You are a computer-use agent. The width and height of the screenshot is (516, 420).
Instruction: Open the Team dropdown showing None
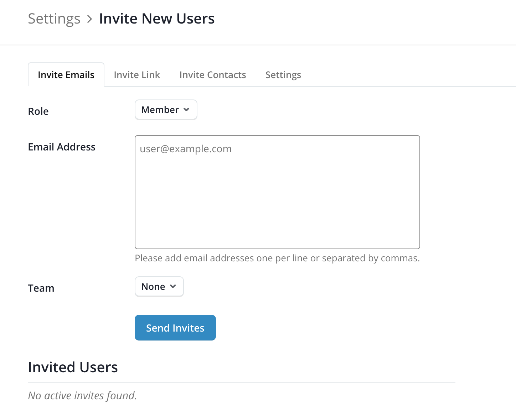[159, 287]
